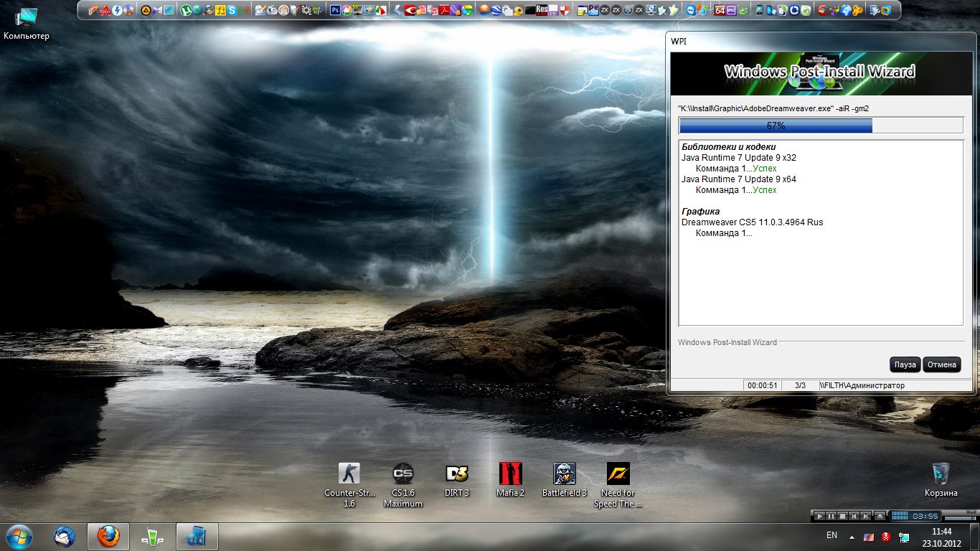Open Photoshop from the top dock

click(x=335, y=10)
